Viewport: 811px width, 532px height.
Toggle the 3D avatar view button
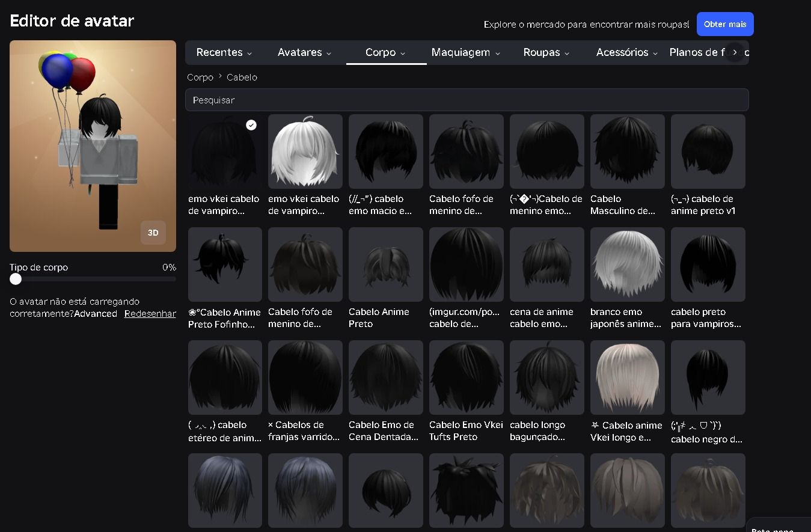coord(153,233)
